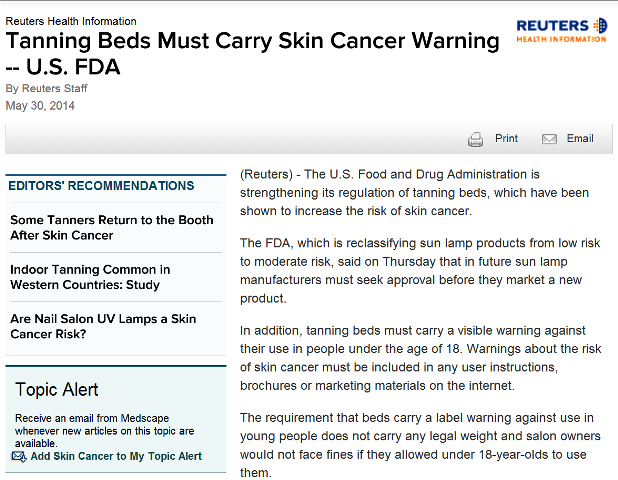Viewport: 618px width, 480px height.
Task: Click the printer icon
Action: [x=475, y=140]
